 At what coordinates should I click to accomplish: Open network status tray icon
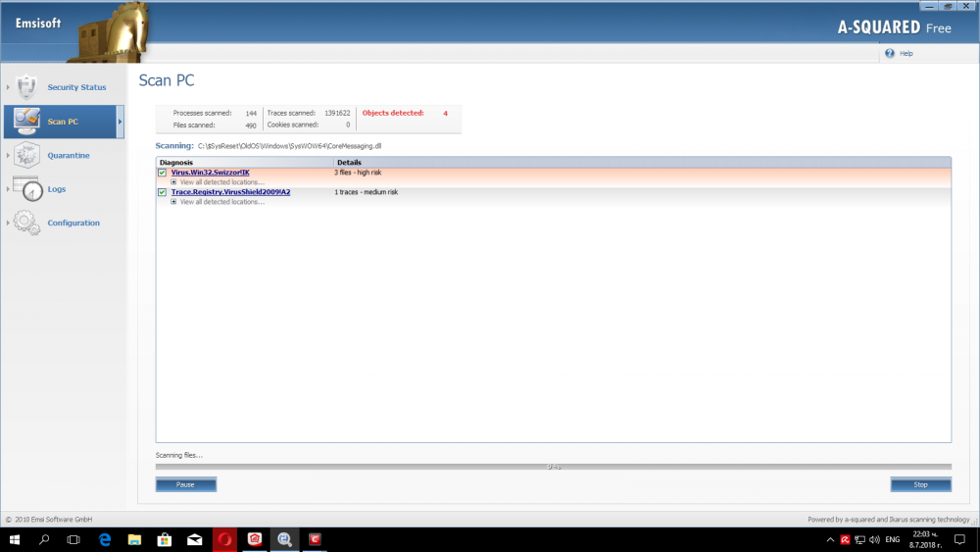point(860,539)
